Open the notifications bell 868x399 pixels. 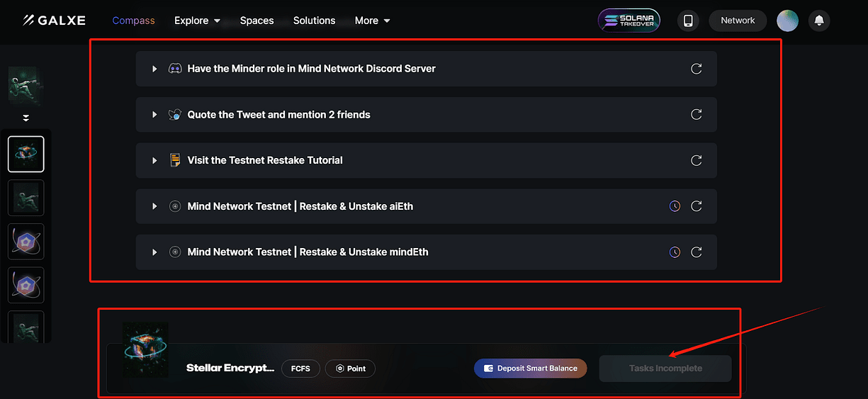click(x=819, y=21)
